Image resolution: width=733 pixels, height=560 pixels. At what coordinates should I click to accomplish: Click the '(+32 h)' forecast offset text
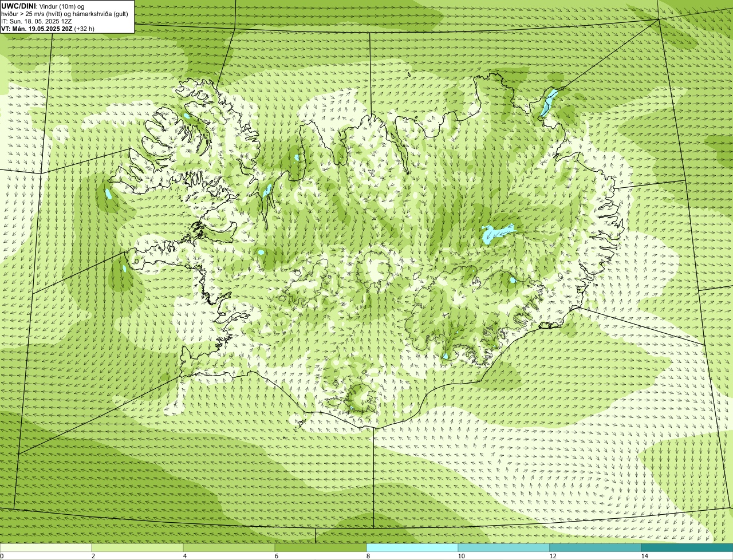(84, 28)
